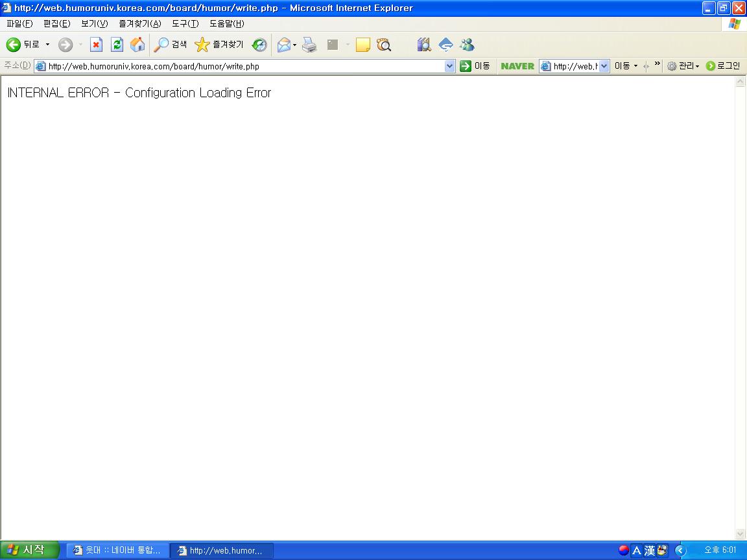The width and height of the screenshot is (747, 560).
Task: Print the page using the printer icon
Action: tap(309, 45)
